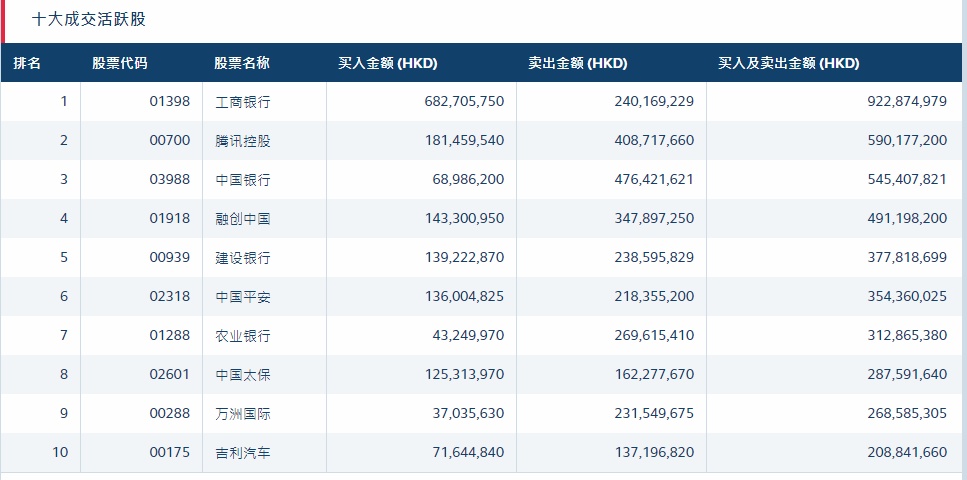Image resolution: width=967 pixels, height=480 pixels.
Task: Click buy amount 682,705,750
Action: (464, 101)
